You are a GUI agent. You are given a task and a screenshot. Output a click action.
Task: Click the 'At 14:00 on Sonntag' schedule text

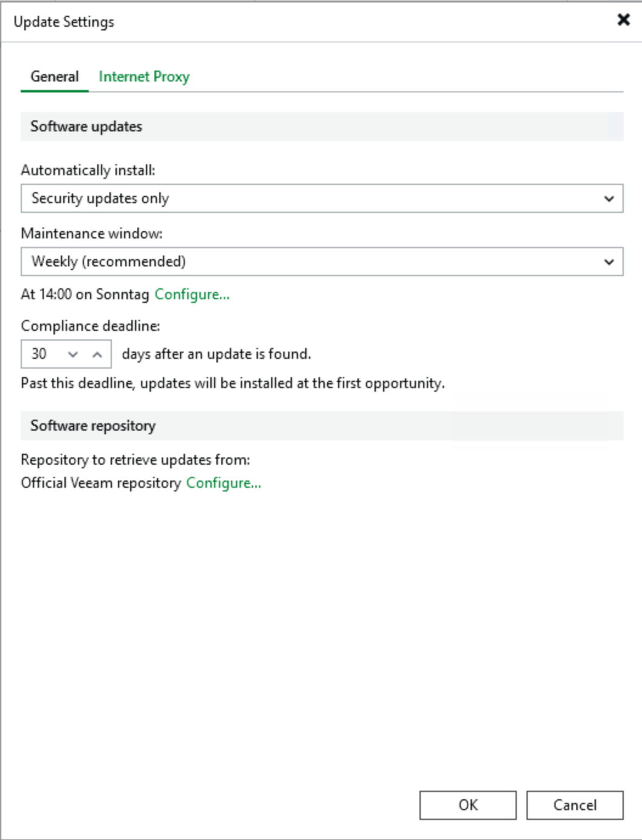pos(85,294)
